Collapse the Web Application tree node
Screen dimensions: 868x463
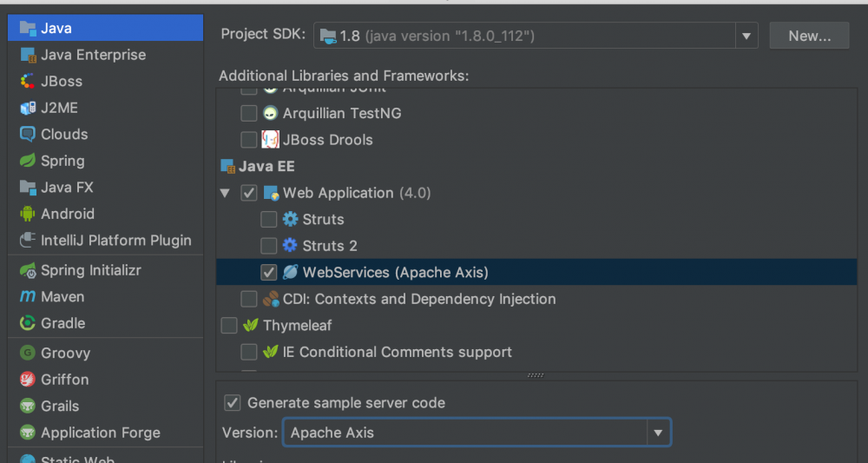point(225,194)
